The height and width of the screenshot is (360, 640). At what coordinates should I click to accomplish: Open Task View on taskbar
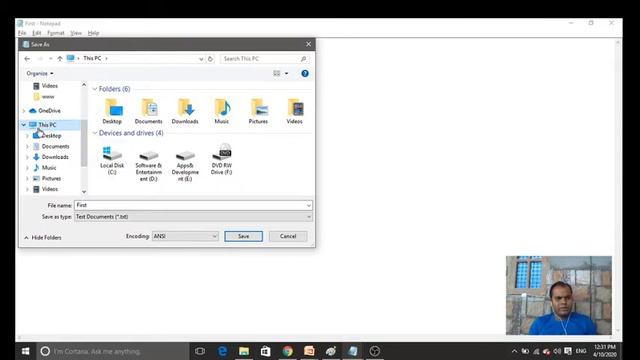pos(200,351)
